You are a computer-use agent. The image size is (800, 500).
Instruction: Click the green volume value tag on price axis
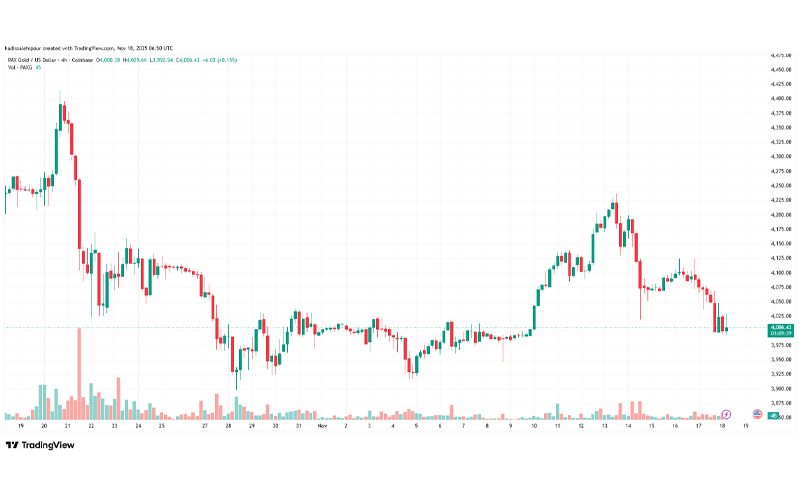(x=774, y=414)
